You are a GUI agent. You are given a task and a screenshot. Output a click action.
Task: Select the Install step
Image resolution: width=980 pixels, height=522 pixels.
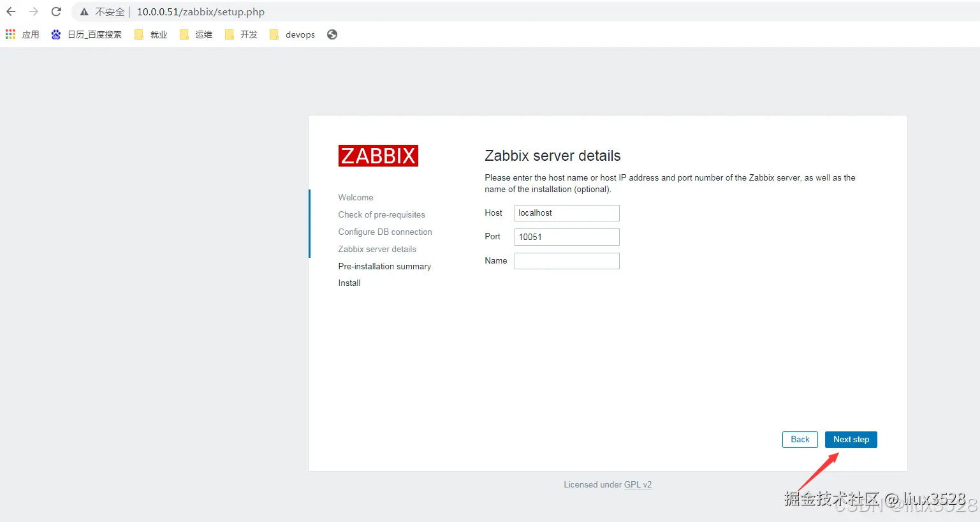[349, 283]
